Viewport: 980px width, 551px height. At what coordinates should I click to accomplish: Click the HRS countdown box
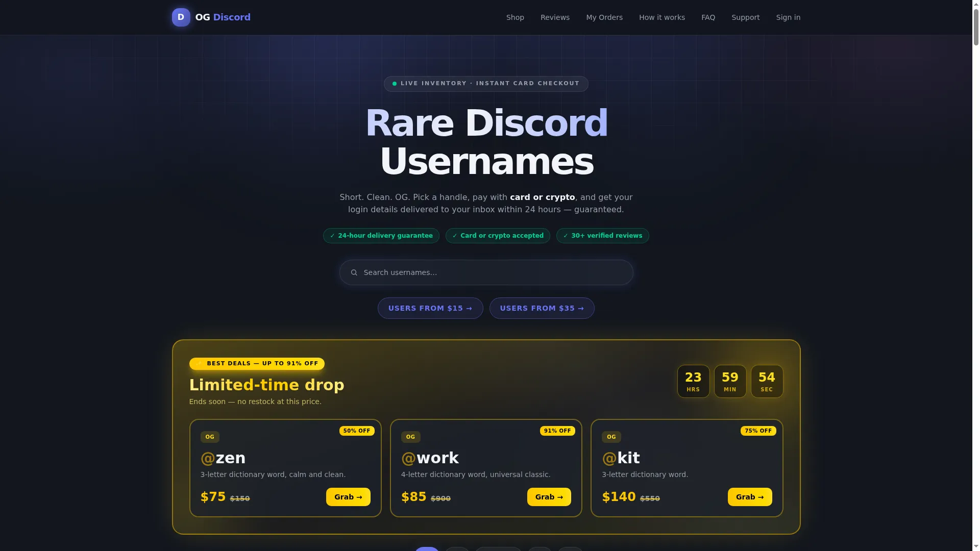click(x=693, y=382)
